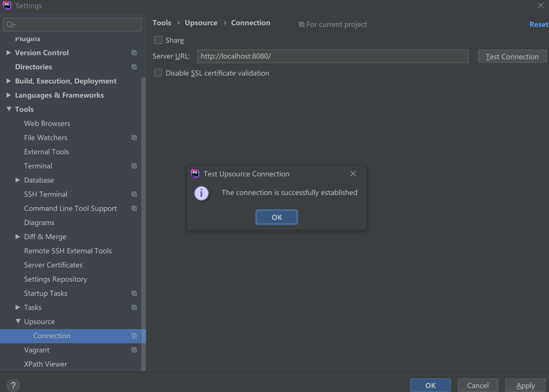Click project-level icon beside Vagrant
549x392 pixels.
(x=134, y=350)
